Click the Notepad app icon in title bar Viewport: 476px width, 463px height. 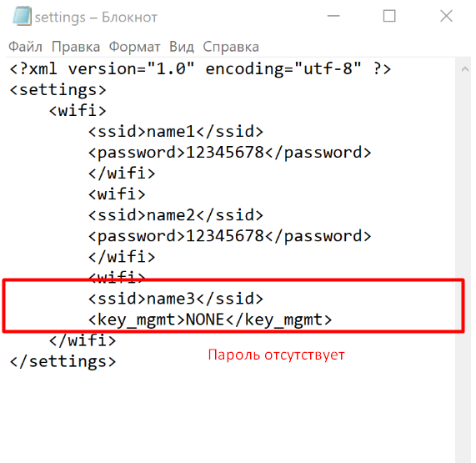point(22,16)
